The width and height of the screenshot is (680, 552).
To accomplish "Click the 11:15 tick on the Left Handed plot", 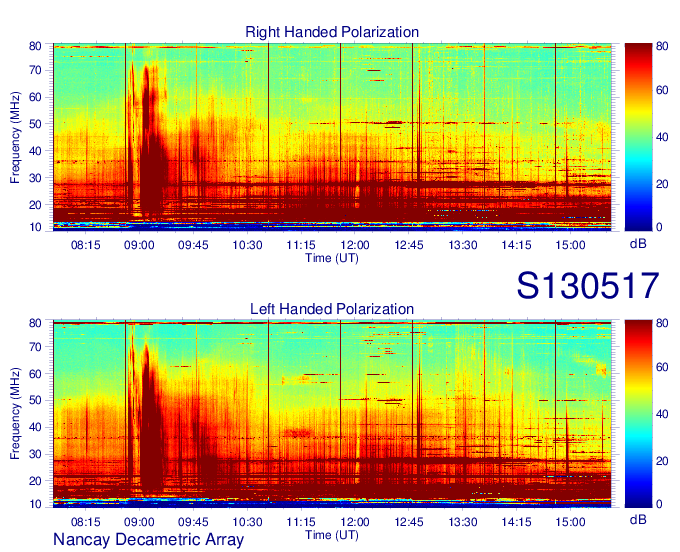I will tap(301, 522).
